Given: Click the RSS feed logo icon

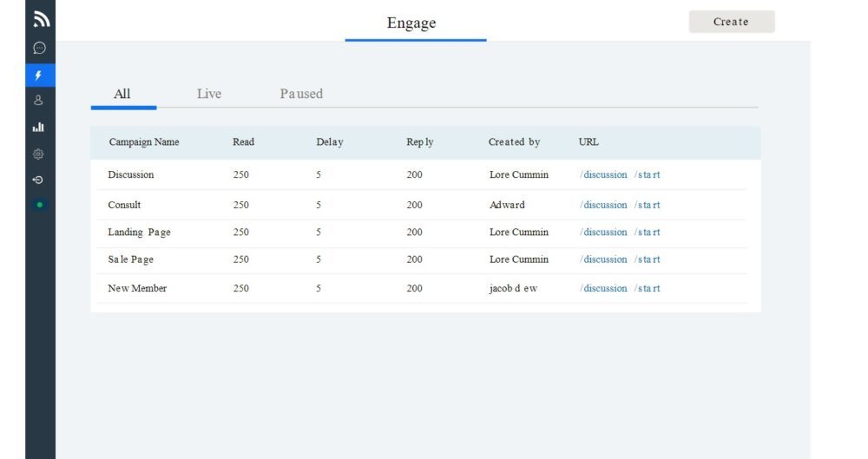Looking at the screenshot, I should tap(40, 20).
